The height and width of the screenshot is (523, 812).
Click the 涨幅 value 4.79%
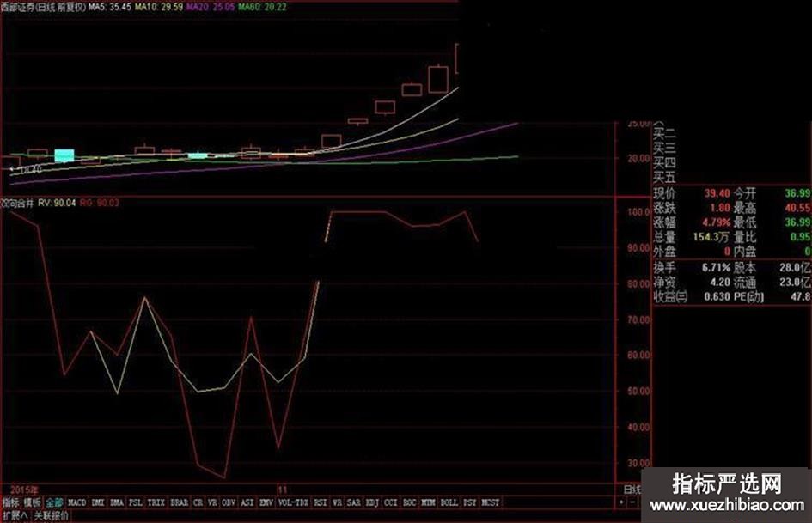(x=717, y=222)
